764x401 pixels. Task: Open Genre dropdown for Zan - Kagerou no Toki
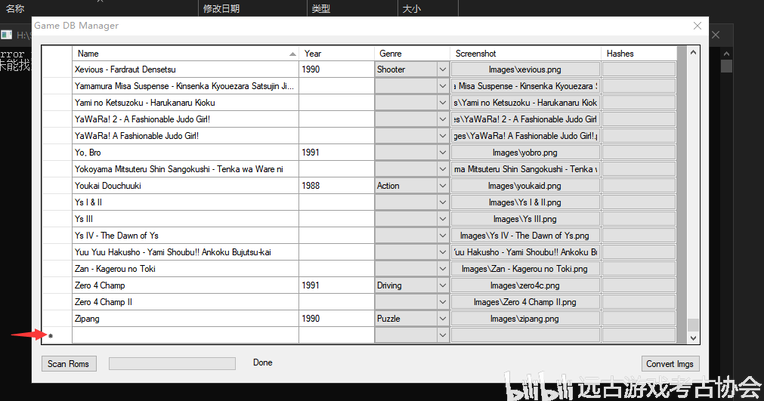(x=442, y=269)
